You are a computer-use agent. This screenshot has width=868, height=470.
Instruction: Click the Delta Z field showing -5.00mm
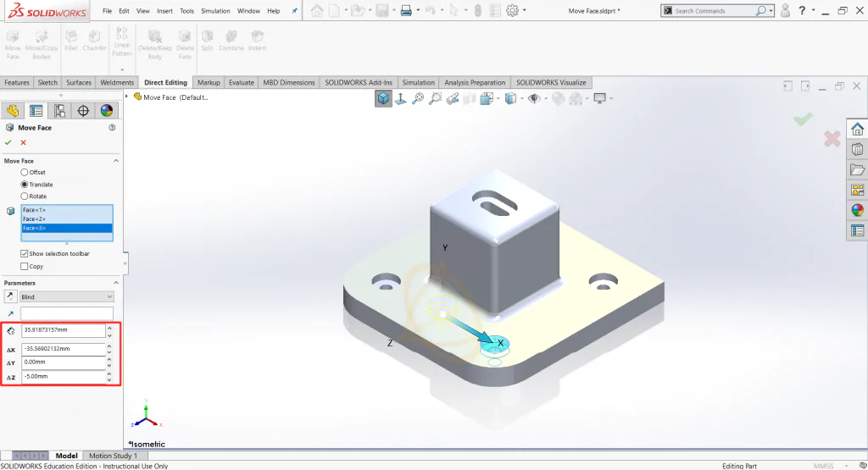tap(63, 377)
